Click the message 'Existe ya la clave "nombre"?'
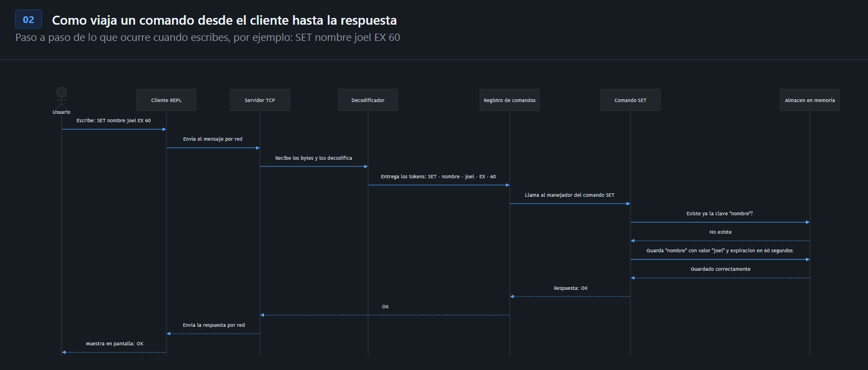 click(720, 214)
